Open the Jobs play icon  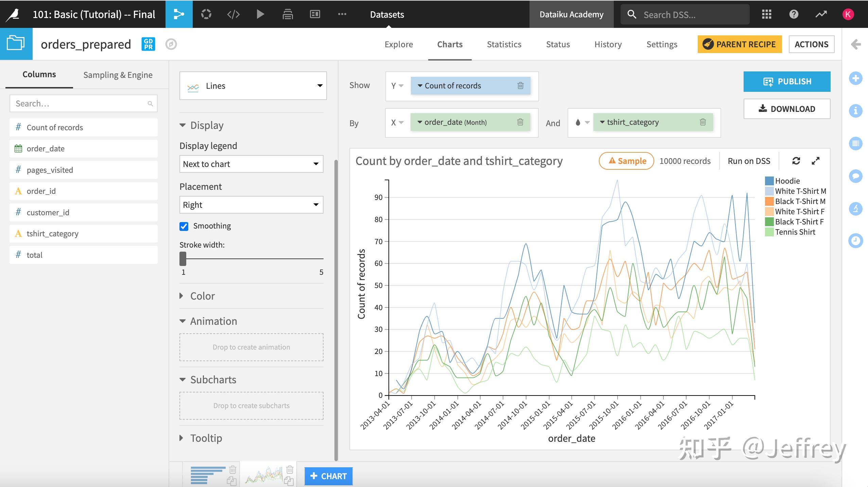tap(260, 14)
